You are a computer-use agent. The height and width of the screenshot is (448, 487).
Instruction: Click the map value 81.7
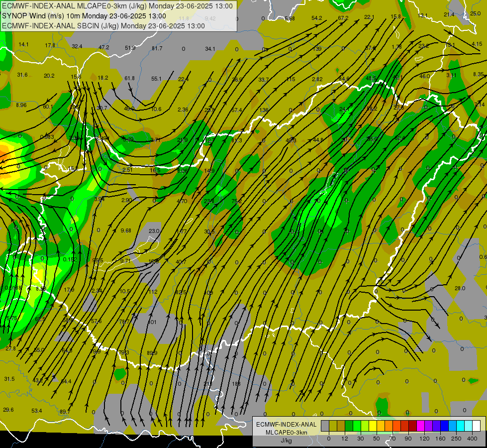[x=157, y=48]
